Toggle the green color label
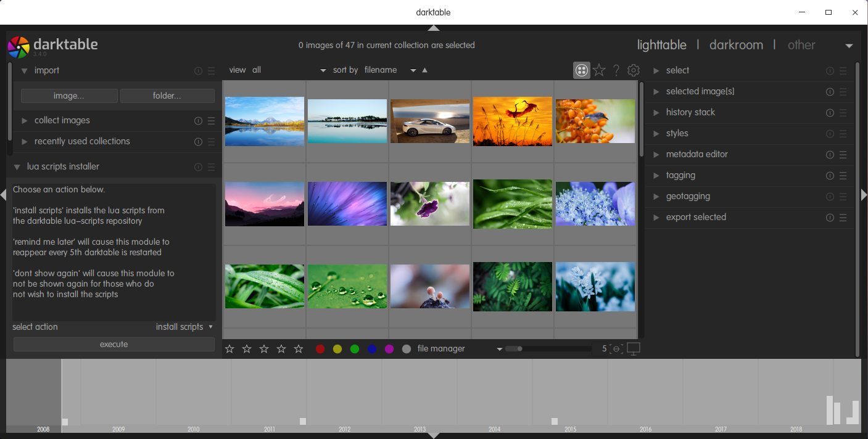Image resolution: width=868 pixels, height=439 pixels. pos(355,349)
